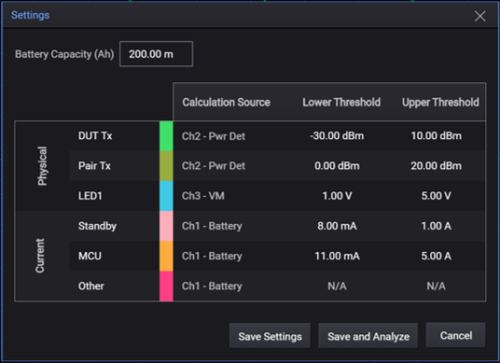Open LED1 calculation source Ch3 - VM
500x363 pixels.
(203, 196)
